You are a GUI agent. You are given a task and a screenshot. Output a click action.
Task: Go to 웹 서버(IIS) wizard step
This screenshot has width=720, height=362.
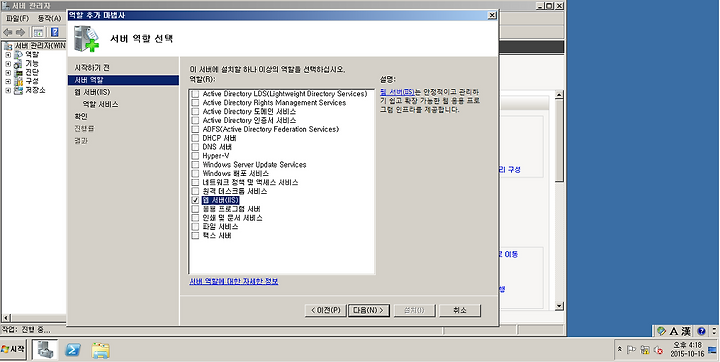coord(92,92)
